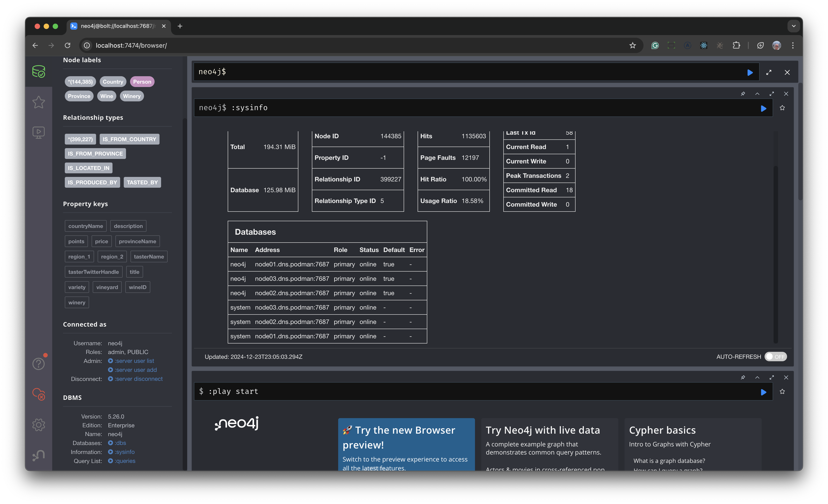Select IS_FROM_COUNTRY relationship type

(x=129, y=139)
